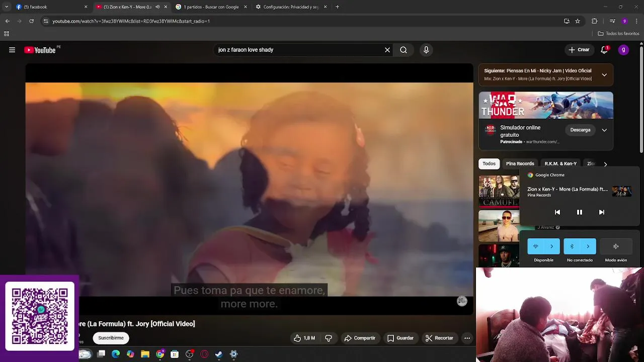Open Microsoft Edge from taskbar
Viewport: 644px width, 362px height.
click(116, 354)
